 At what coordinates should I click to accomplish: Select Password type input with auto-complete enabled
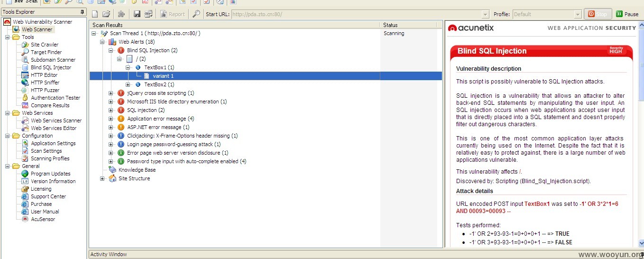click(x=186, y=161)
